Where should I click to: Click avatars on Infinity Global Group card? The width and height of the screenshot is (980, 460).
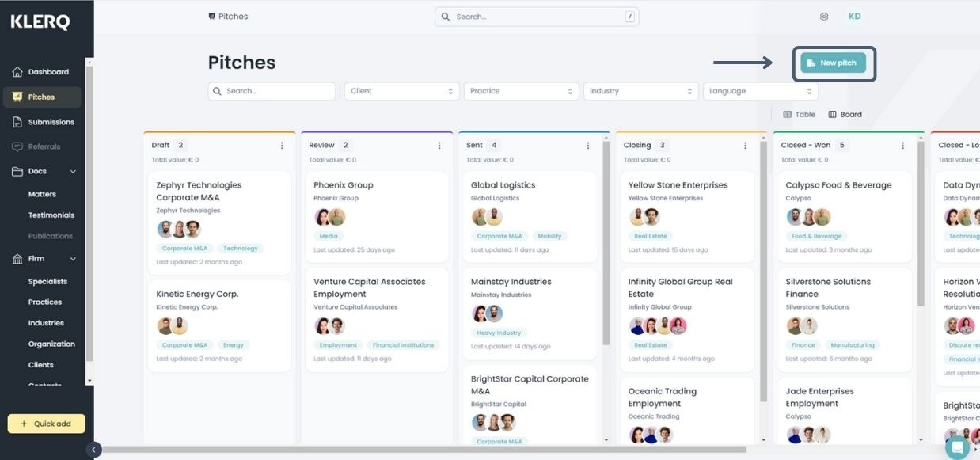coord(658,326)
